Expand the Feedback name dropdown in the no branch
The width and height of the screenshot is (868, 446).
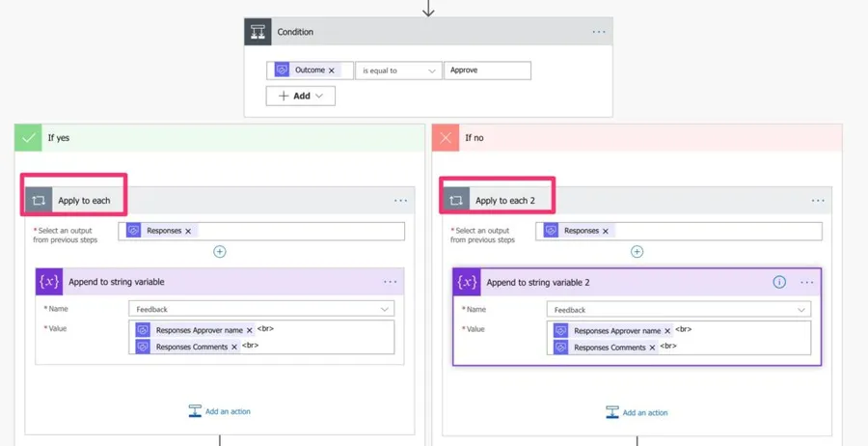point(801,310)
